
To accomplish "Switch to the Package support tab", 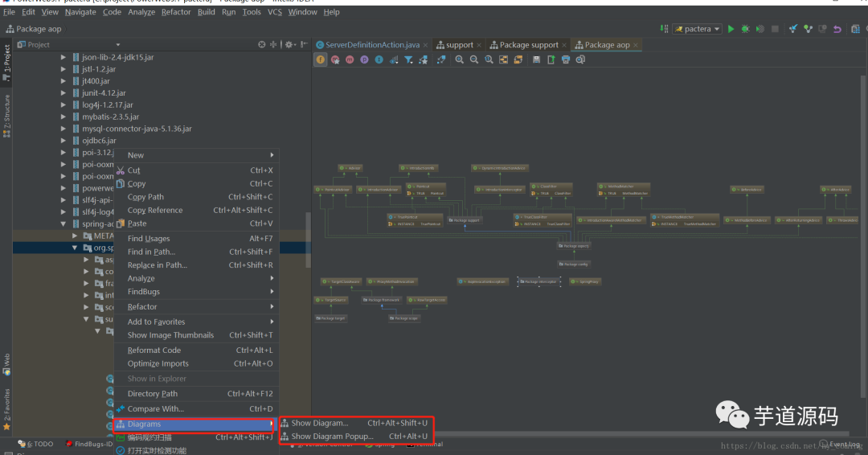I will (x=529, y=45).
